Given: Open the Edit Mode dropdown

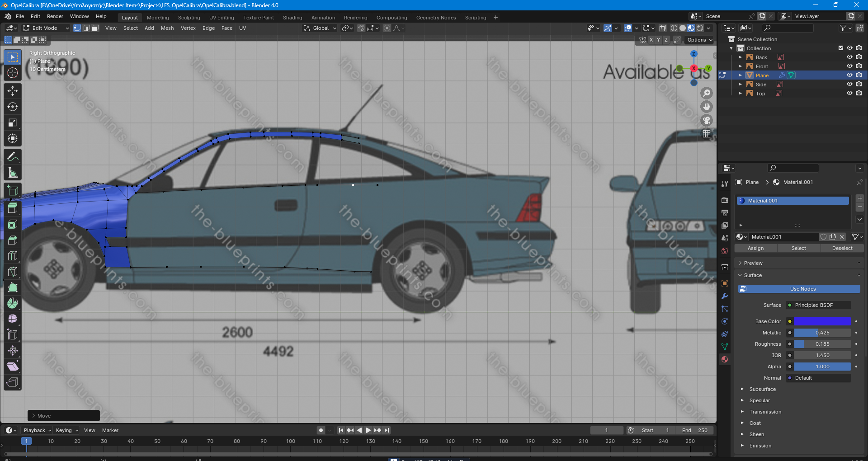Looking at the screenshot, I should (x=46, y=28).
